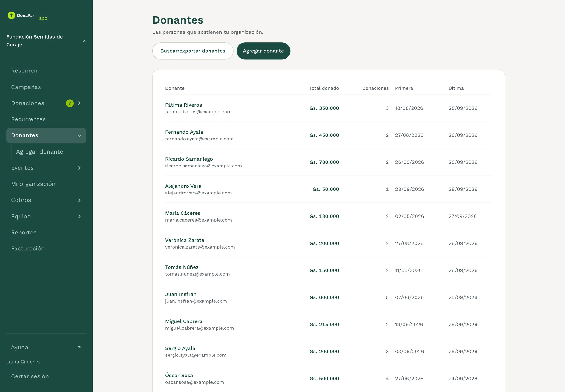Click the Total donado column header

pyautogui.click(x=324, y=88)
